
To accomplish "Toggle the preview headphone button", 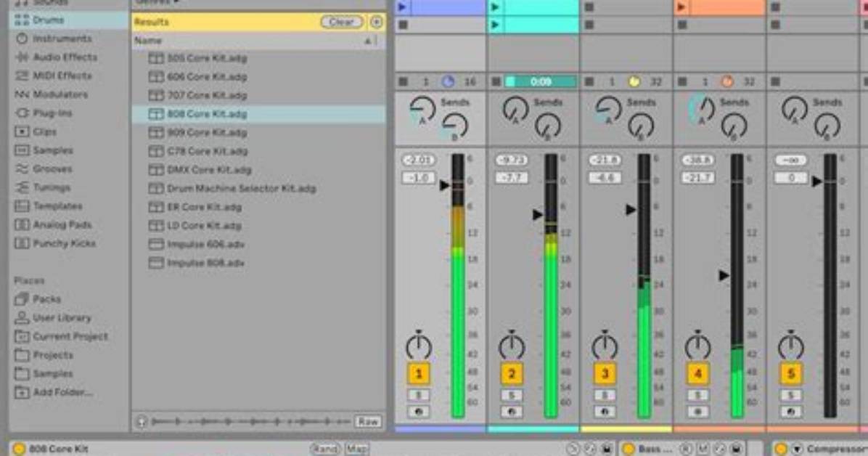I will 142,422.
